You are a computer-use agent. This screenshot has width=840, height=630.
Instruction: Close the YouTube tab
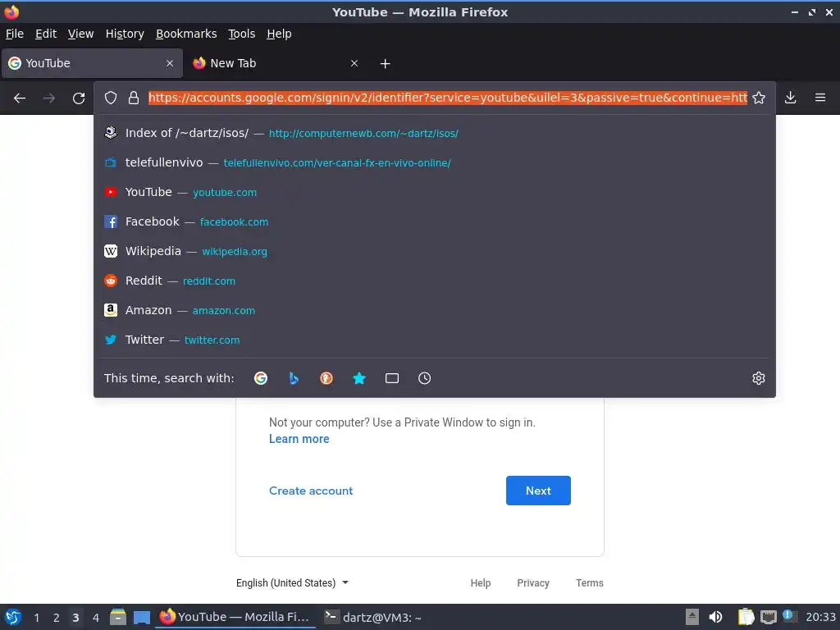(169, 63)
